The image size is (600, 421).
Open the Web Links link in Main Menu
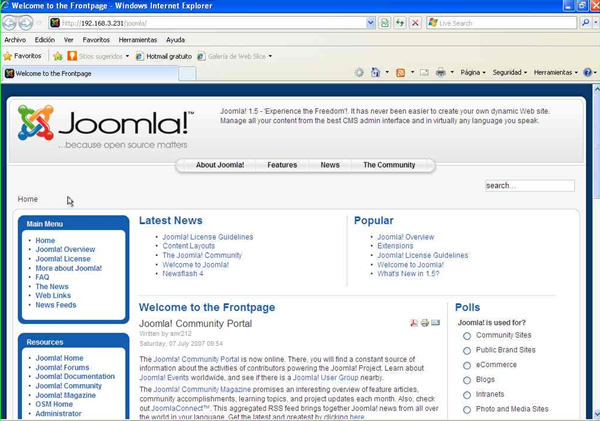coord(53,295)
